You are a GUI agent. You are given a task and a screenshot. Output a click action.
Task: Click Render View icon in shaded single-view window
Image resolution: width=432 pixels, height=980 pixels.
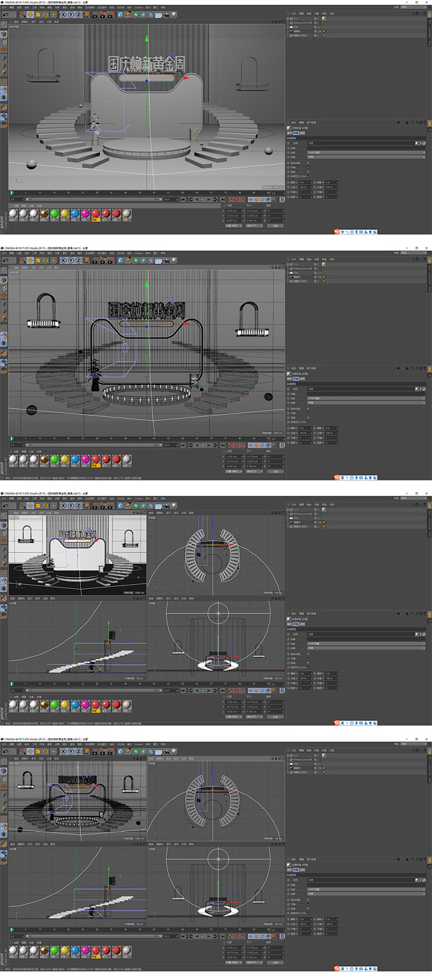(95, 14)
